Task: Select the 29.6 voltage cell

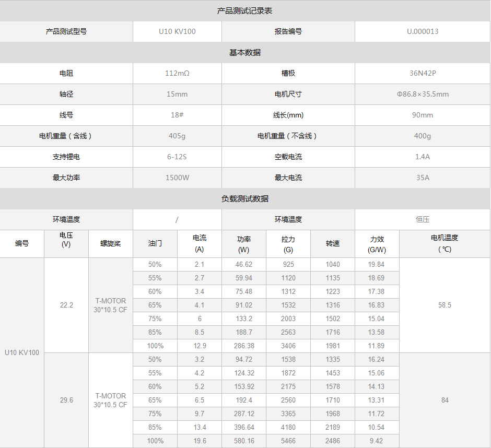Action: coord(66,400)
